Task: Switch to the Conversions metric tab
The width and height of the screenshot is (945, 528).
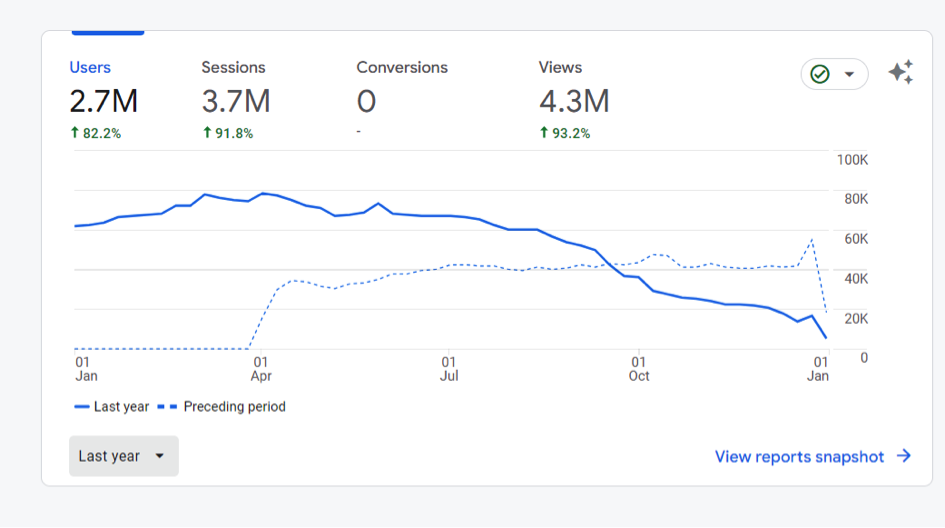Action: pyautogui.click(x=402, y=68)
